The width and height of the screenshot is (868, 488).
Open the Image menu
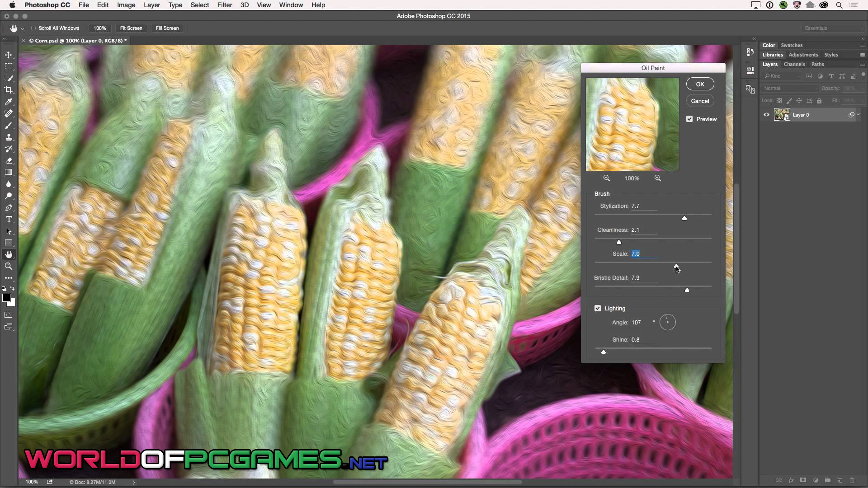click(126, 5)
